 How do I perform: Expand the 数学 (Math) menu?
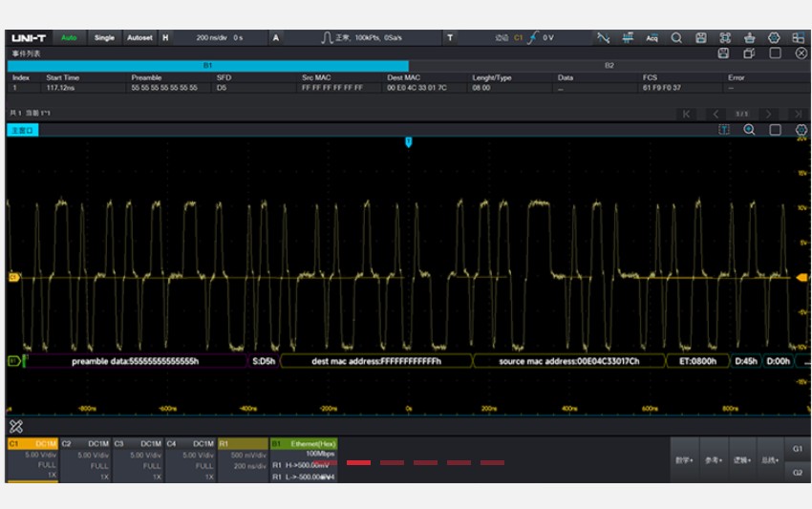coord(685,459)
